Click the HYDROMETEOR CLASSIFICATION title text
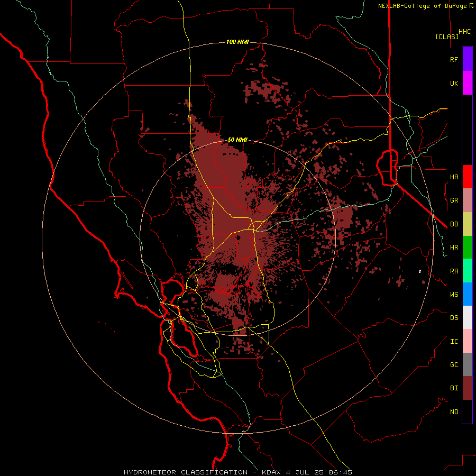Screen dimensions: 476x476 pos(186,472)
